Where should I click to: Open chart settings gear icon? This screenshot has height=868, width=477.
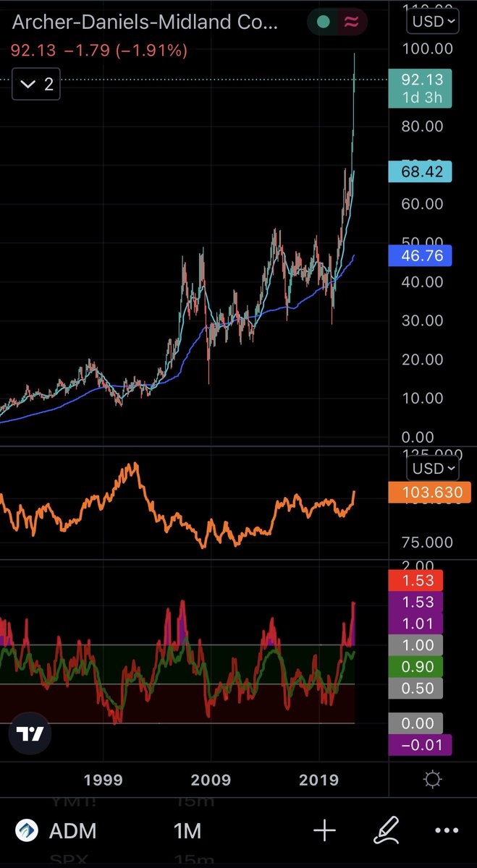coord(433,780)
